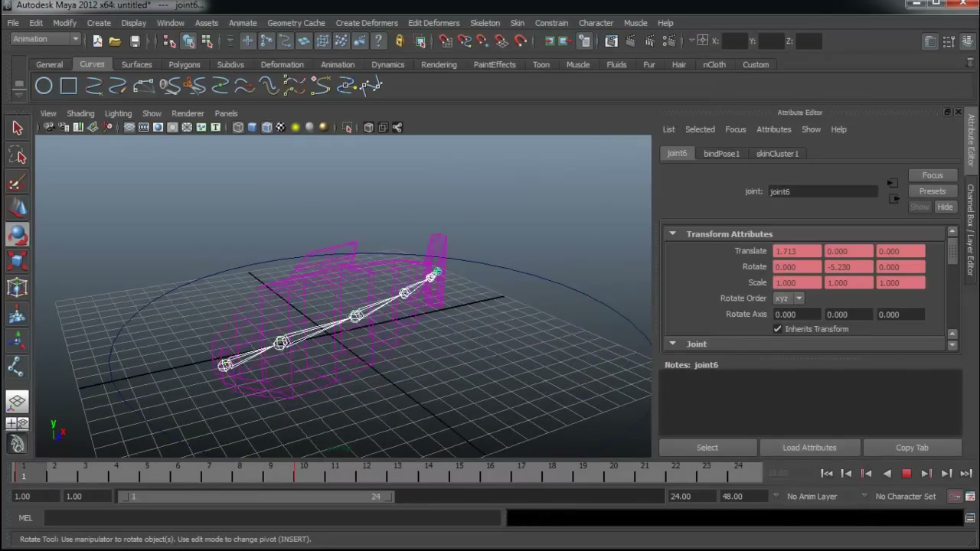Screen dimensions: 980x551
Task: Click the save scene toolbar icon
Action: 135,41
